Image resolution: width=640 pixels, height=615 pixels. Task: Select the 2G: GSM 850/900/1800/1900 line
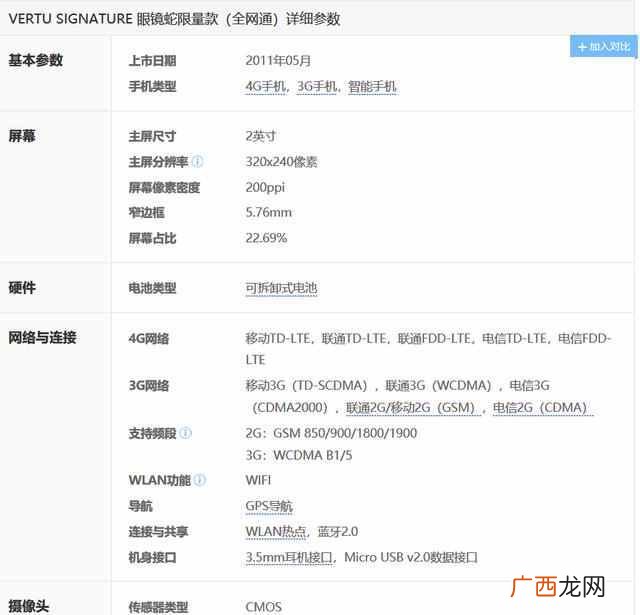pyautogui.click(x=331, y=433)
